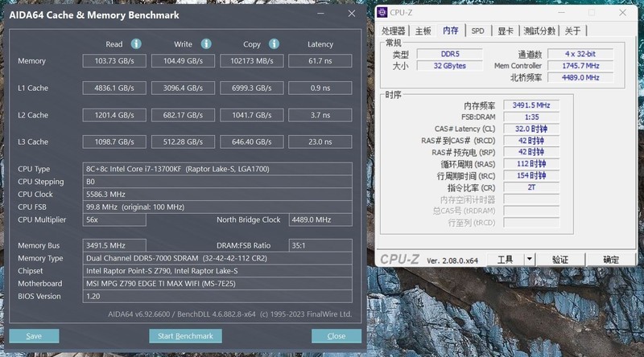This screenshot has height=357, width=644.
Task: Switch to the 测试分数 tab in CPU-Z
Action: tap(539, 31)
